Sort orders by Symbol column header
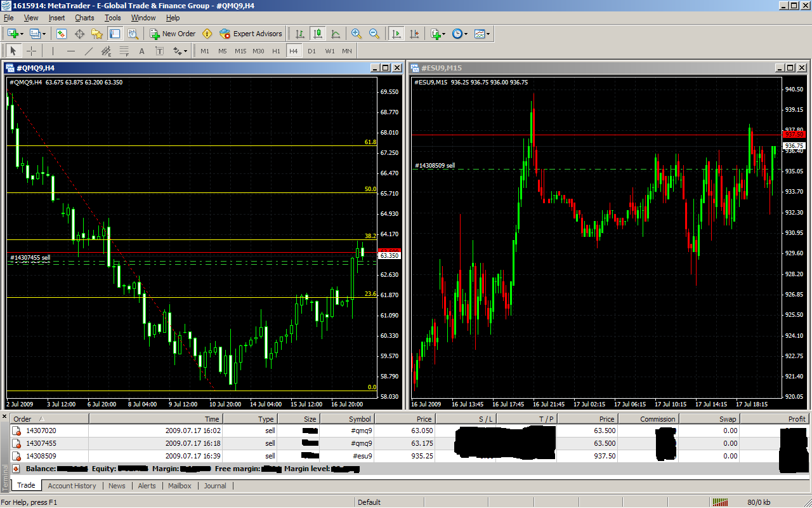Screen dimensions: 812x508 [347, 419]
